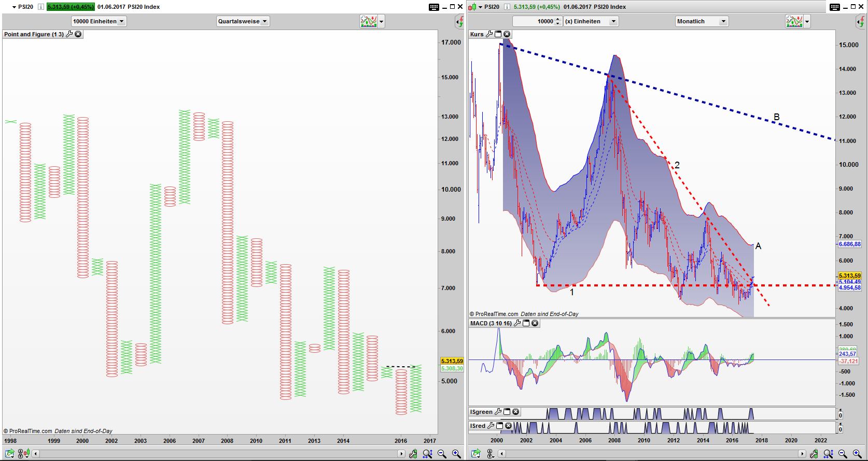Click the units stepper beside 10000

558,21
